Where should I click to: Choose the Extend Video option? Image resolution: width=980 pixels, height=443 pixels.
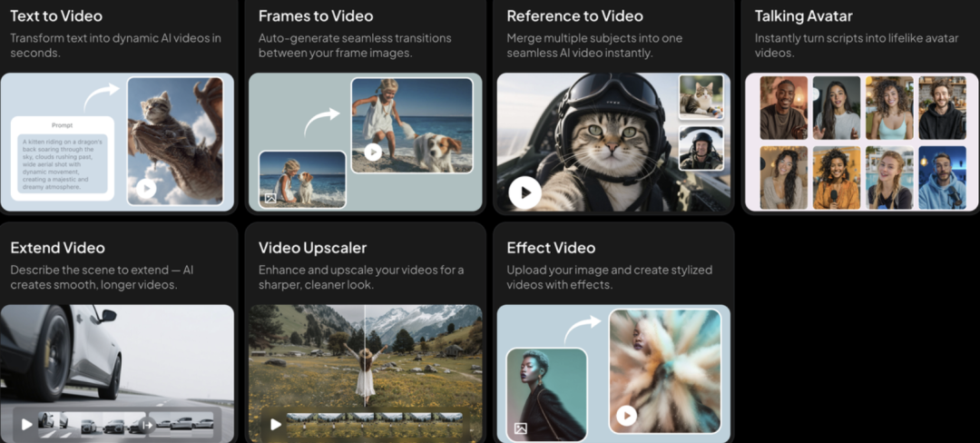point(57,248)
